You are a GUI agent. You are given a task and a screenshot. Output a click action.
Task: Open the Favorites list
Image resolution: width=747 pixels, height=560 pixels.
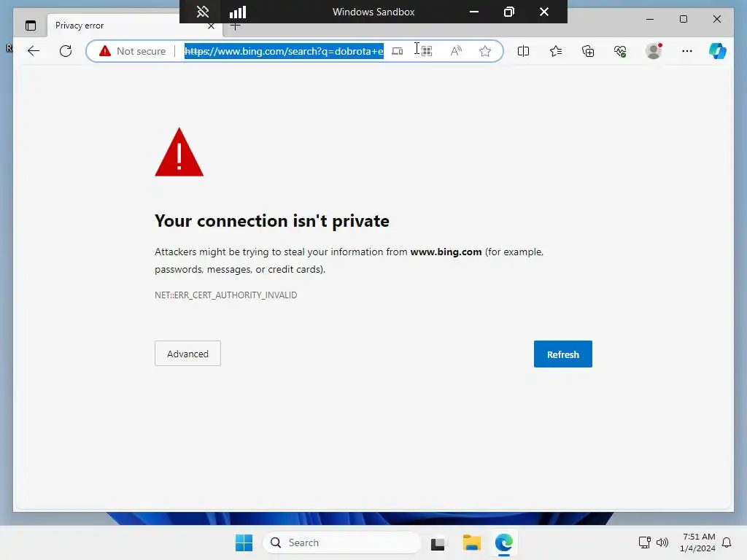pos(555,51)
